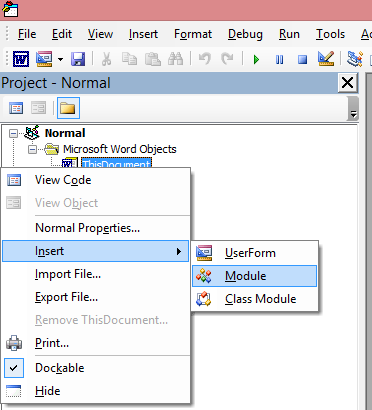Open the File menu
The width and height of the screenshot is (372, 410).
tap(27, 34)
